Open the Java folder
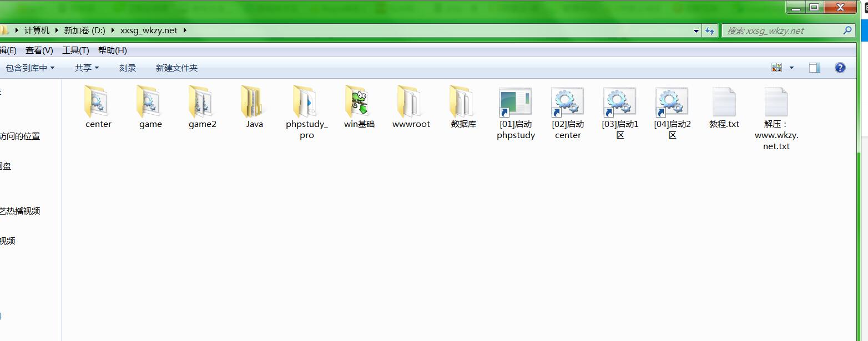 pos(254,103)
